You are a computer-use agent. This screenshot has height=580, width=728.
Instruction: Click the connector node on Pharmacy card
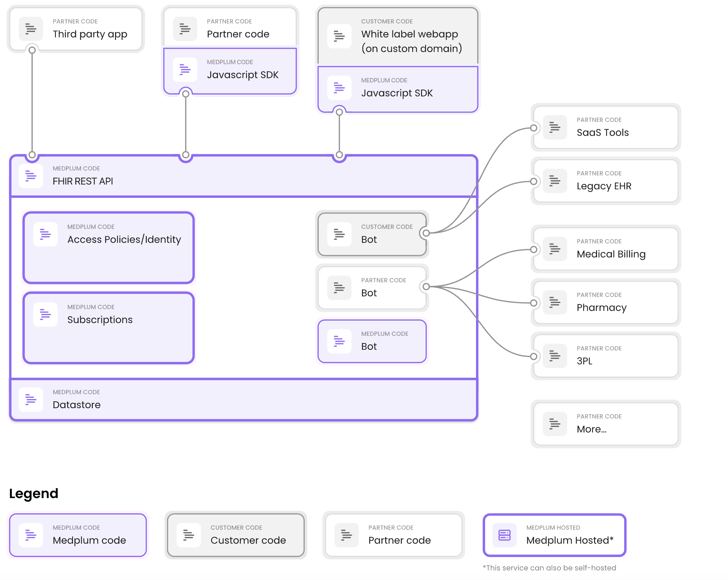pos(533,303)
